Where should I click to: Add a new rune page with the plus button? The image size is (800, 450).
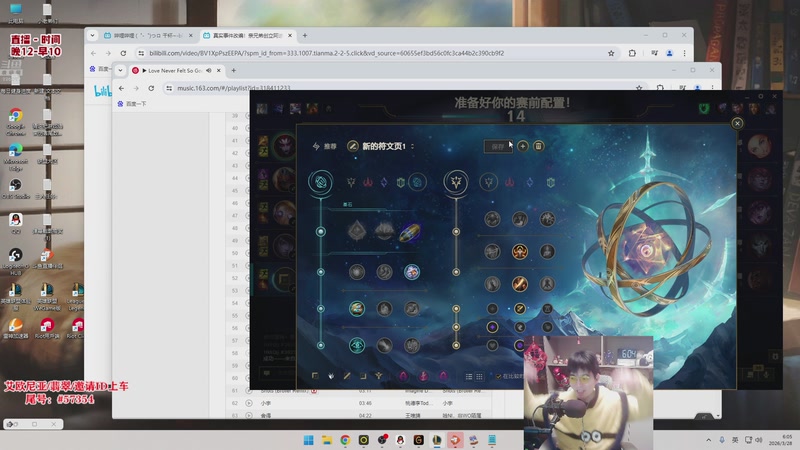click(x=523, y=146)
